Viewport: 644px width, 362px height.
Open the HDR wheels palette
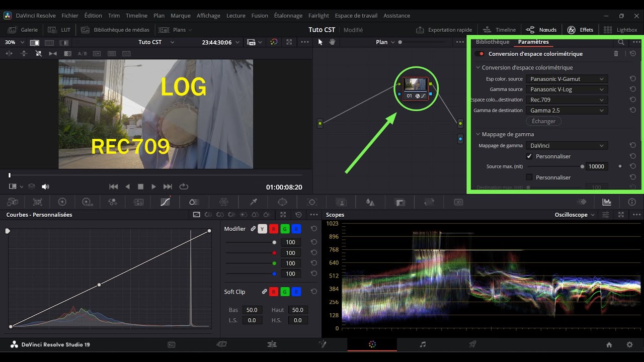tap(87, 202)
